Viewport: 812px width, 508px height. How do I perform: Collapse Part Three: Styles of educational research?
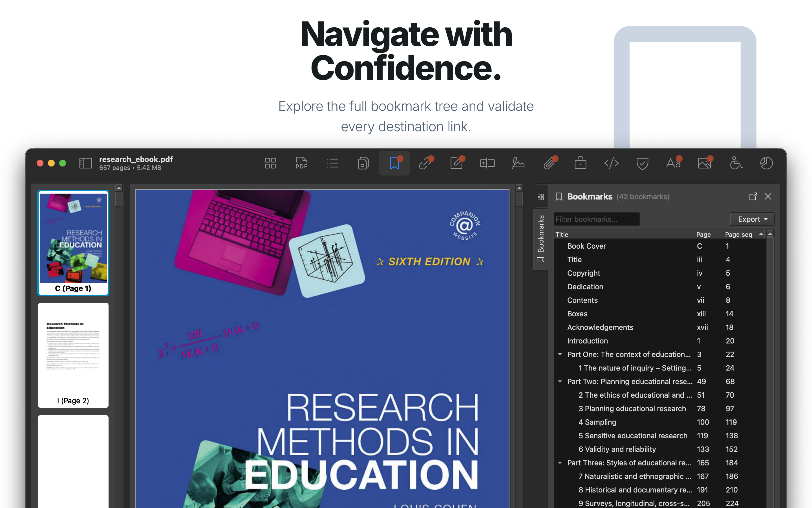(560, 463)
